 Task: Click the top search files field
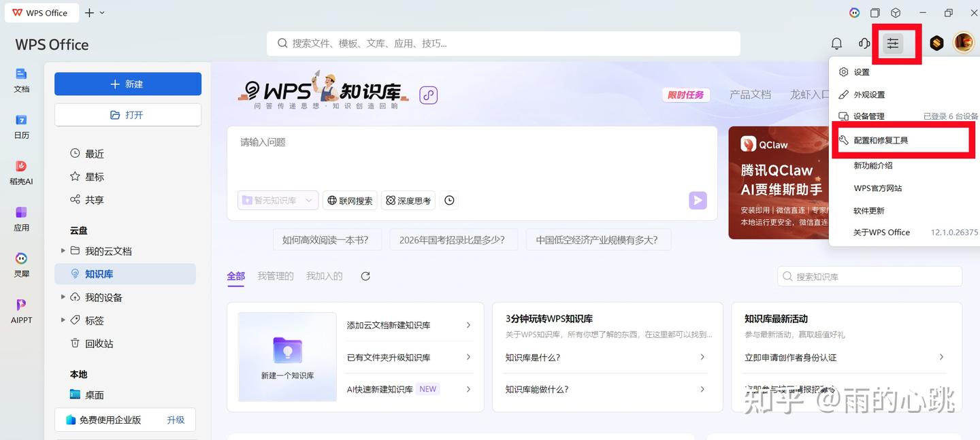pyautogui.click(x=504, y=44)
